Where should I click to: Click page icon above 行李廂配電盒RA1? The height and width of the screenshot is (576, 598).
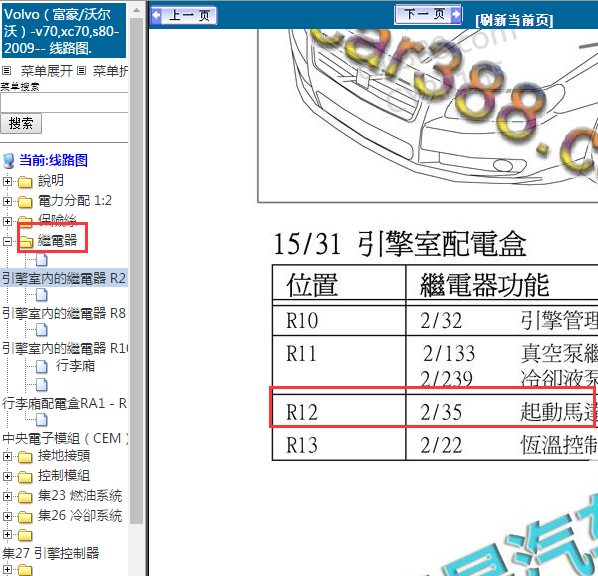[42, 385]
